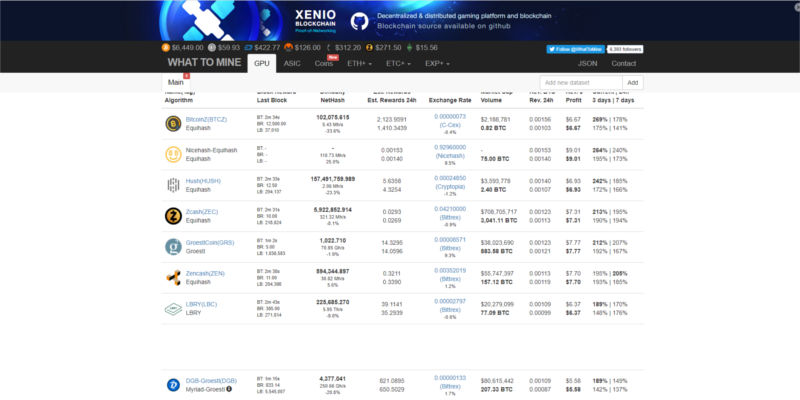800x400 pixels.
Task: Switch to the GPU tab
Action: (262, 63)
